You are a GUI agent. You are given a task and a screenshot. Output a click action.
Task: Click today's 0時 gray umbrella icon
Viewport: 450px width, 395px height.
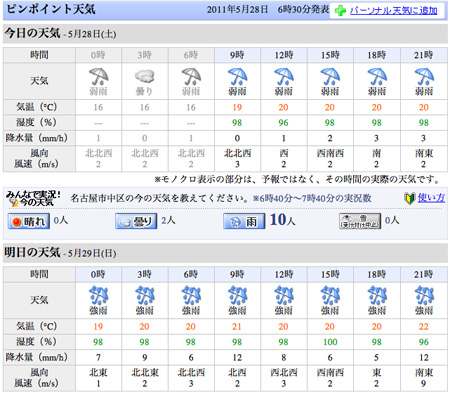click(x=98, y=77)
